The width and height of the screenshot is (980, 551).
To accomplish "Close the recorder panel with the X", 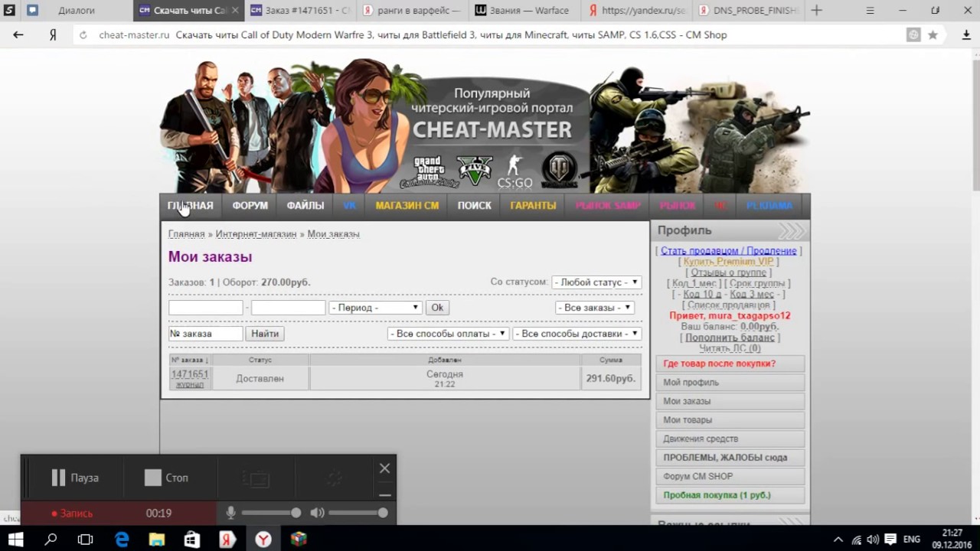I will 384,468.
